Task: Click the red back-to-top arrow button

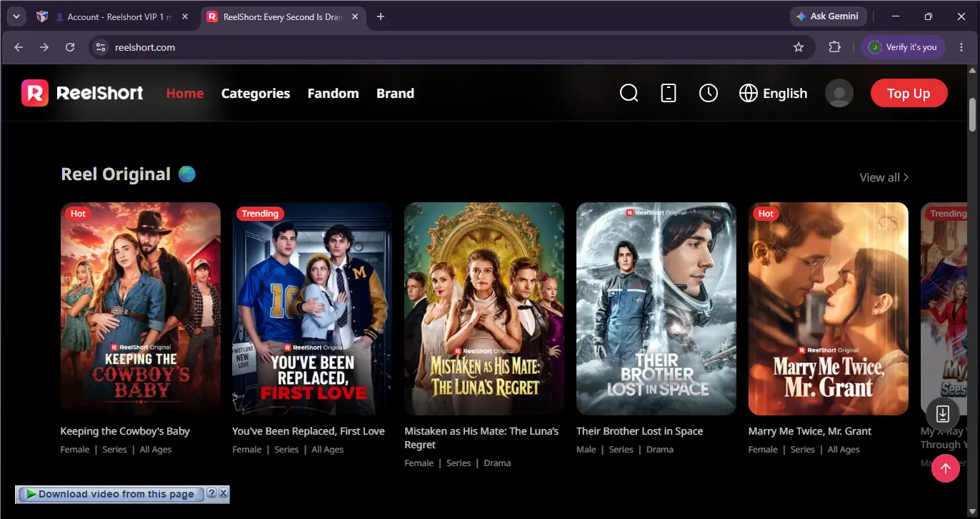Action: click(946, 468)
